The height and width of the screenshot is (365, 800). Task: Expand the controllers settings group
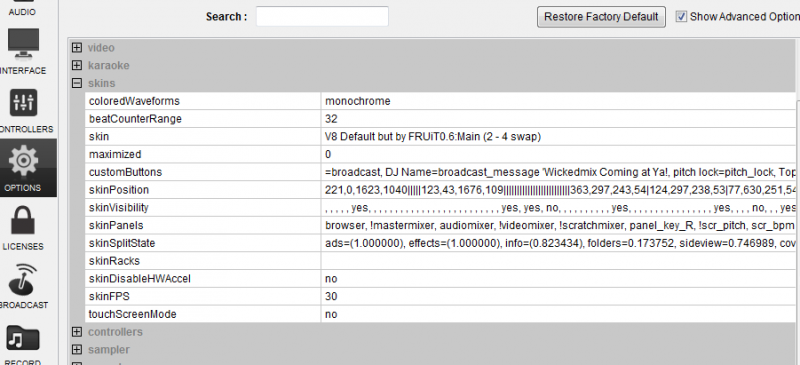[x=77, y=332]
